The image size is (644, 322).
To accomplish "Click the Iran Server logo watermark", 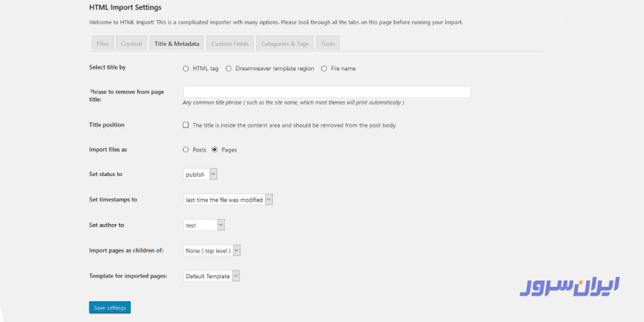I will point(569,286).
